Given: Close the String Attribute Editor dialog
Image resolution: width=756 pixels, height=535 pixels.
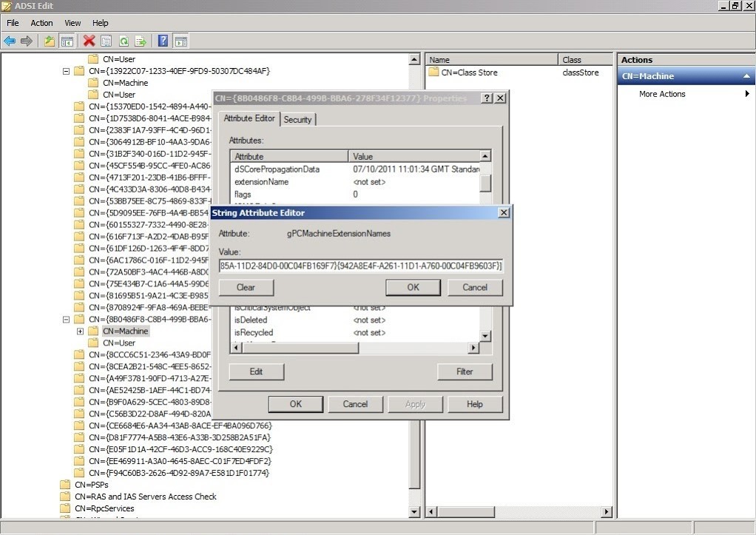Looking at the screenshot, I should point(503,212).
